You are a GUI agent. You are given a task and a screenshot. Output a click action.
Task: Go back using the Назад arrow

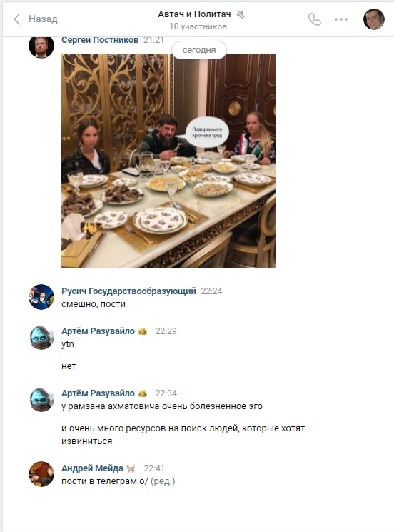point(17,19)
